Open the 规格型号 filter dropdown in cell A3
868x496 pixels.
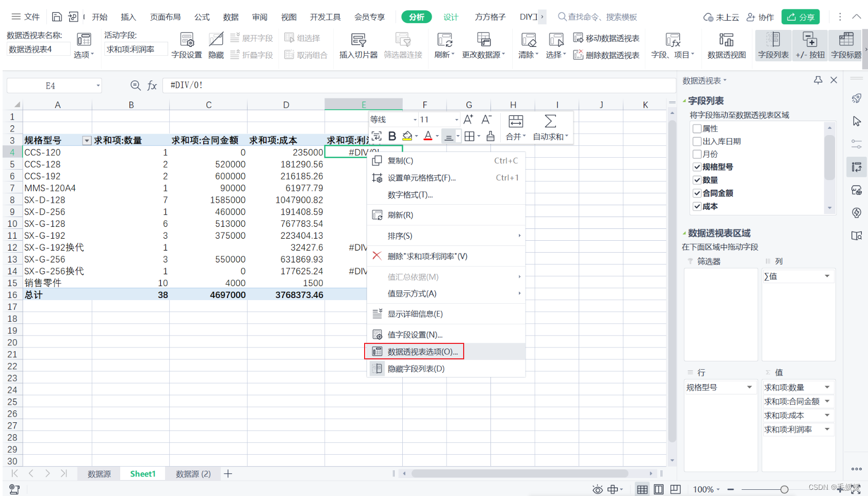coord(87,141)
